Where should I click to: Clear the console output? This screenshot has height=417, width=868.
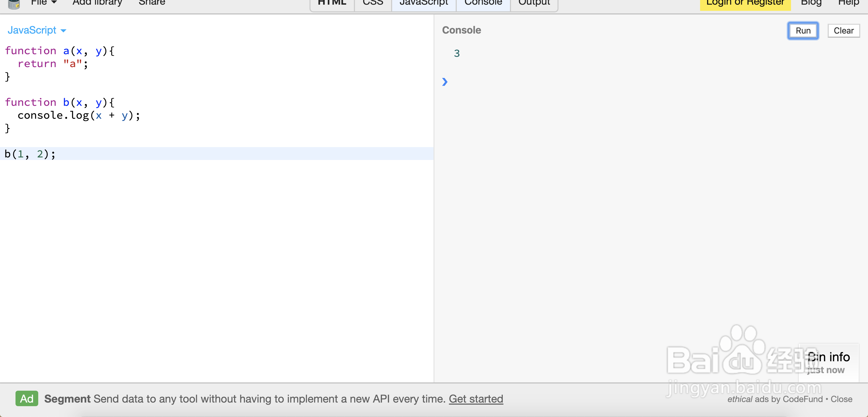[843, 31]
